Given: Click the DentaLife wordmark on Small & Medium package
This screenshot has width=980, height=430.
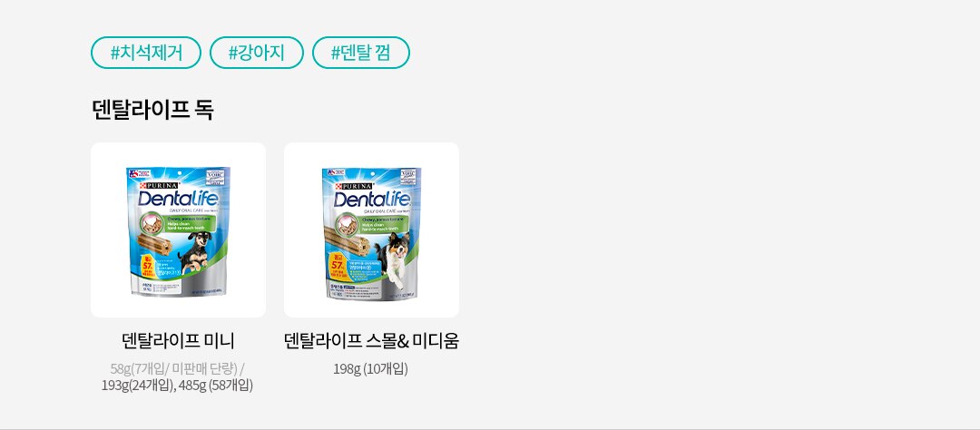Looking at the screenshot, I should (373, 200).
